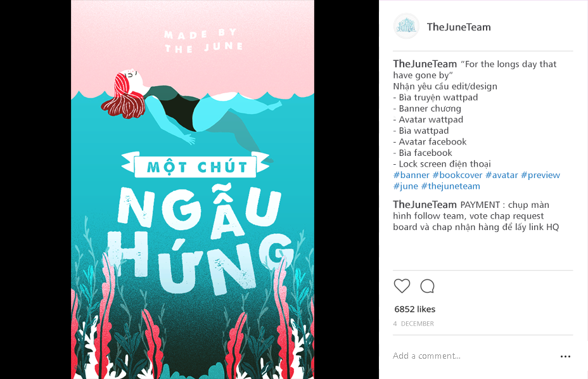
Task: Click the Một Chút Ngẫu Hứng poster image
Action: click(193, 189)
